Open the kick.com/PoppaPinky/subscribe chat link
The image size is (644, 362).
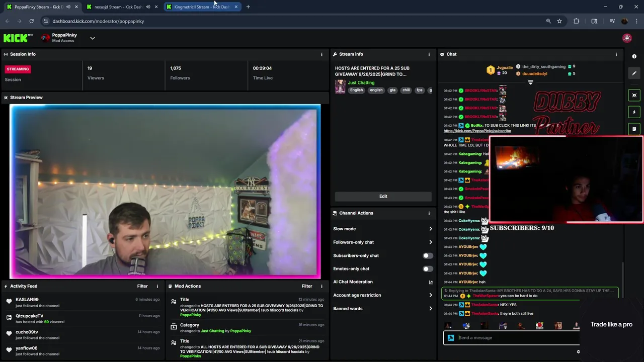pos(477,131)
